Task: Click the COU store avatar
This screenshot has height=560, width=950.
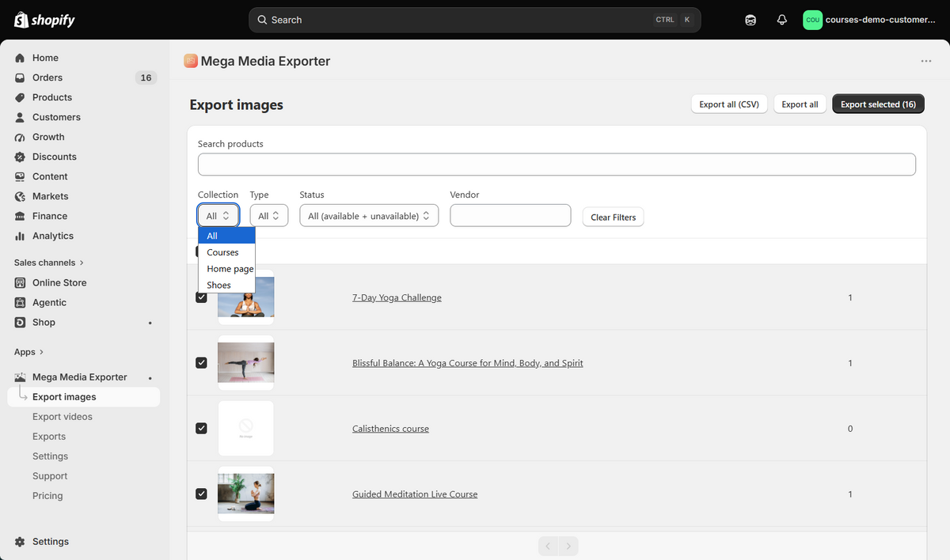Action: point(812,20)
